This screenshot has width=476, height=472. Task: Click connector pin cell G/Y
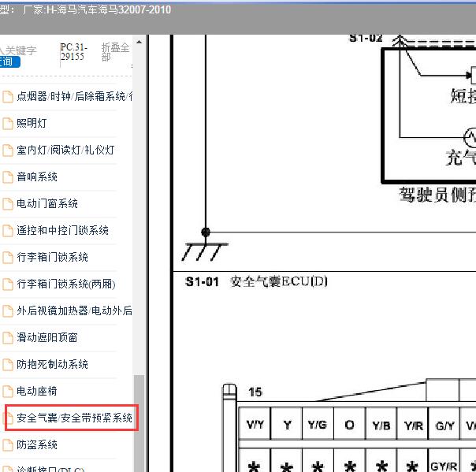(444, 425)
